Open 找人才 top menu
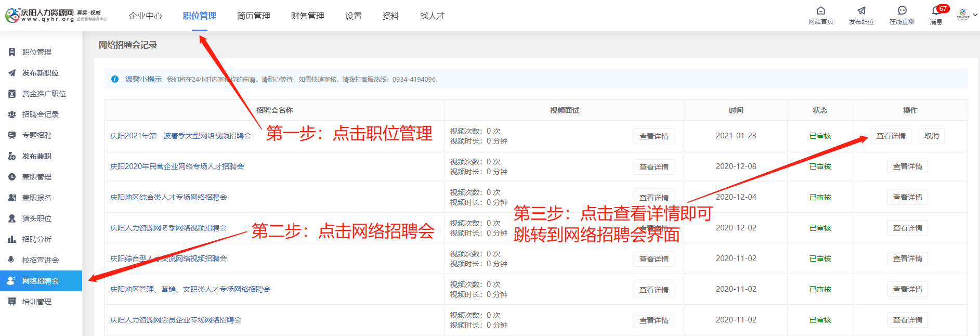 [x=433, y=16]
